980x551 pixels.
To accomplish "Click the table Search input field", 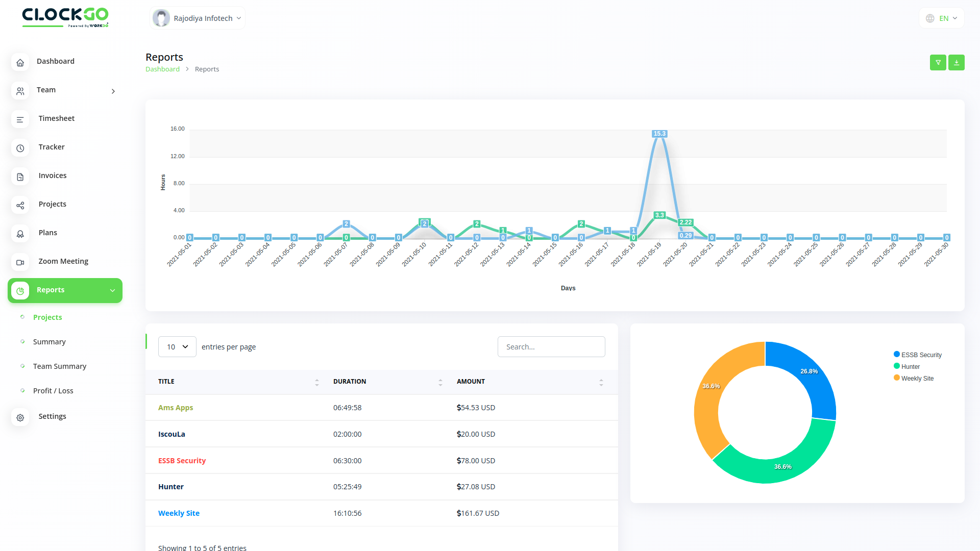I will pyautogui.click(x=551, y=346).
